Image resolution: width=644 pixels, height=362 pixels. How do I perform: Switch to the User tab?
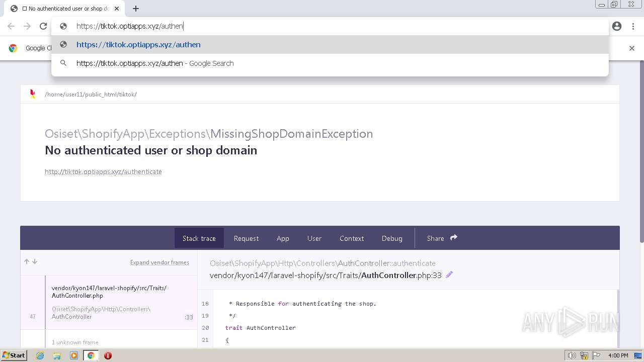[x=314, y=238]
